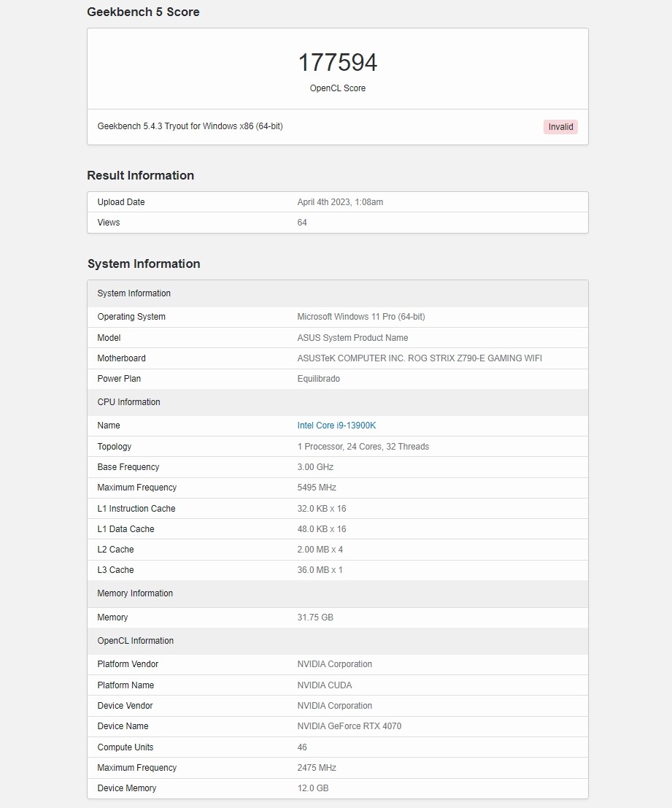Click the CPU Information section header
This screenshot has width=672, height=808.
click(338, 402)
